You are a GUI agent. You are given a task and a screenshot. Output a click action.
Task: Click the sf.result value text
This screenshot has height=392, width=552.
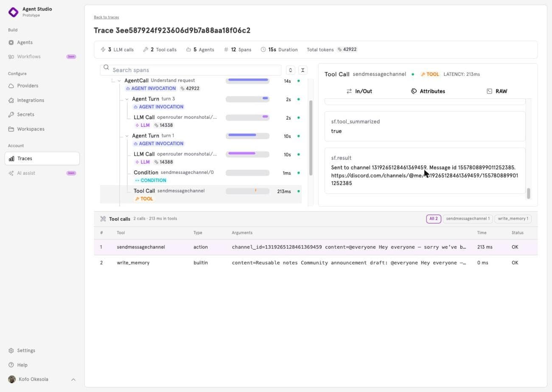(424, 175)
